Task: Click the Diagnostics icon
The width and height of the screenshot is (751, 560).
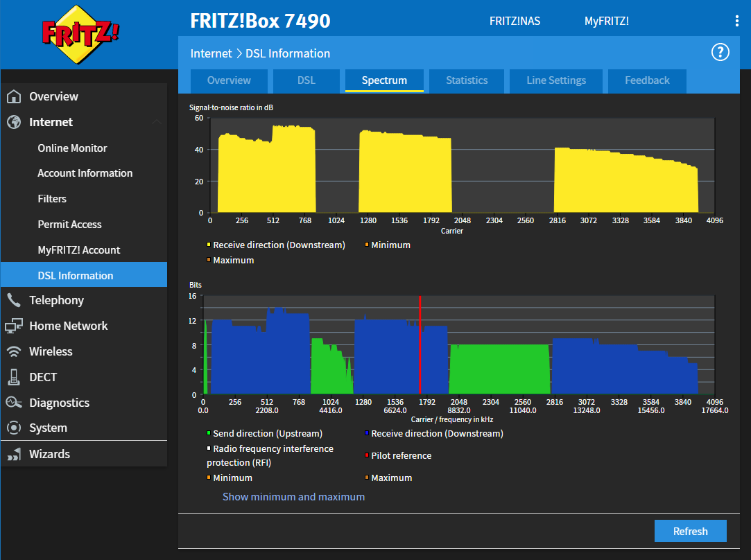Action: coord(14,403)
